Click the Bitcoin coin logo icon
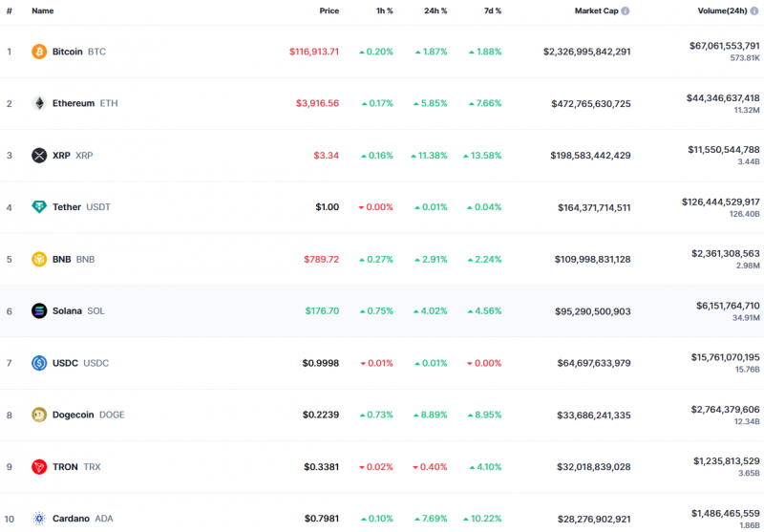 tap(39, 52)
